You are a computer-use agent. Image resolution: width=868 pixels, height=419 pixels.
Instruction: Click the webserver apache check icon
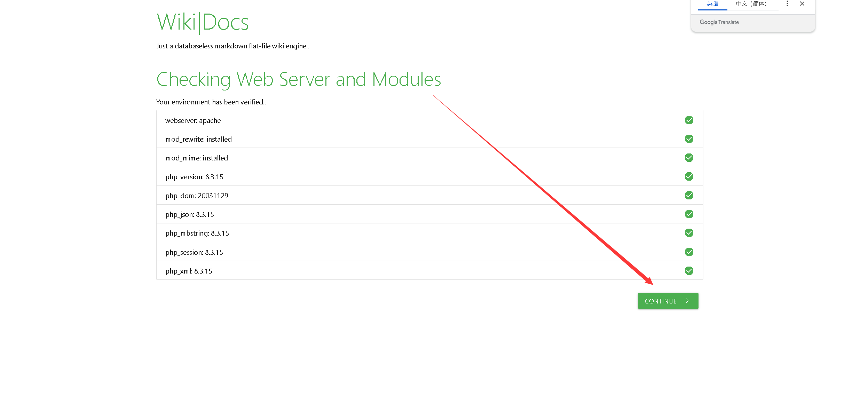(689, 120)
